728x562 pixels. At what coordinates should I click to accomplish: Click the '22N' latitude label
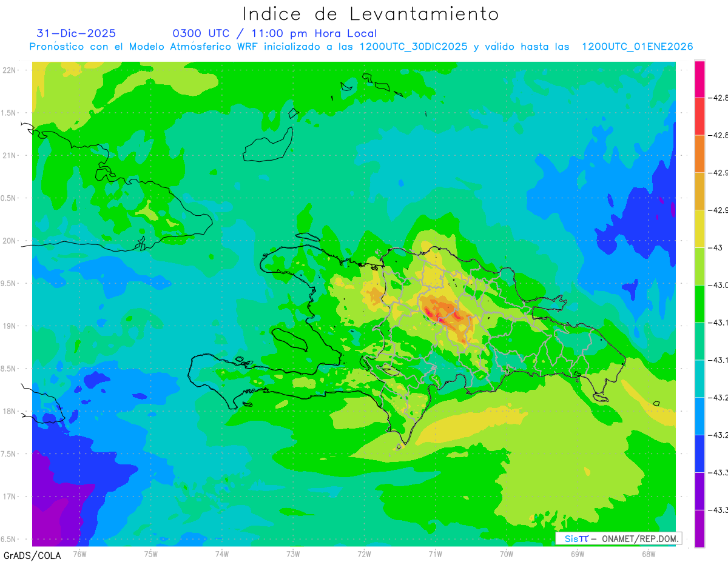10,70
